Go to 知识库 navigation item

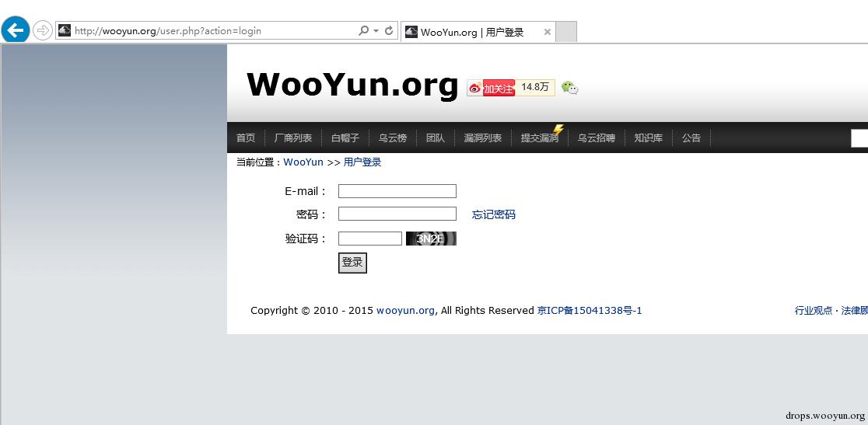click(x=648, y=138)
